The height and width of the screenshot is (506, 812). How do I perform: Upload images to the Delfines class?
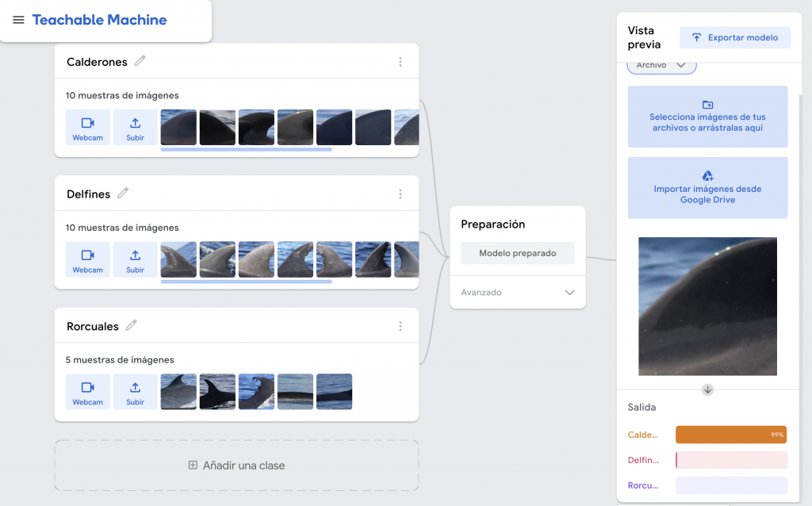tap(135, 259)
